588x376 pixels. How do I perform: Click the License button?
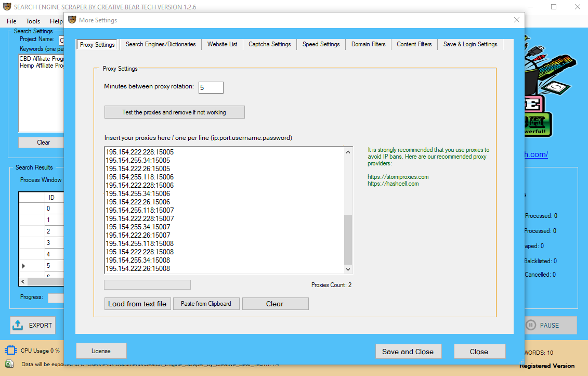[101, 351]
